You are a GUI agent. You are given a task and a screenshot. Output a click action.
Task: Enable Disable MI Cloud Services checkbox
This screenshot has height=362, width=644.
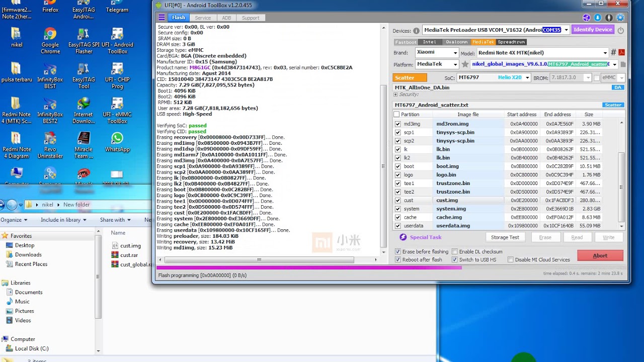click(511, 260)
